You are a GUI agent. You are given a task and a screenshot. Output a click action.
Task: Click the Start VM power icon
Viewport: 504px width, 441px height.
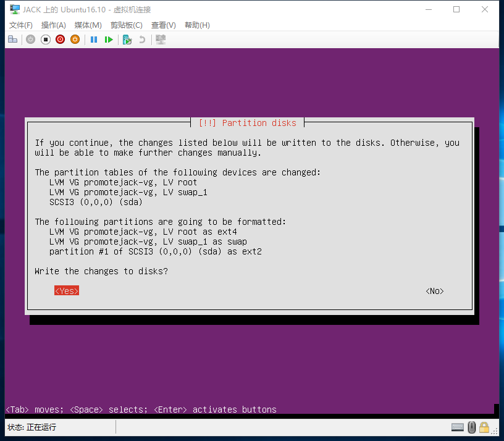pyautogui.click(x=30, y=40)
